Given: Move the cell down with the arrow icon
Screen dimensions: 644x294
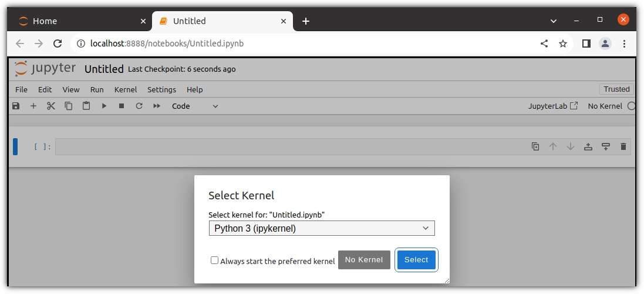Looking at the screenshot, I should coord(571,146).
